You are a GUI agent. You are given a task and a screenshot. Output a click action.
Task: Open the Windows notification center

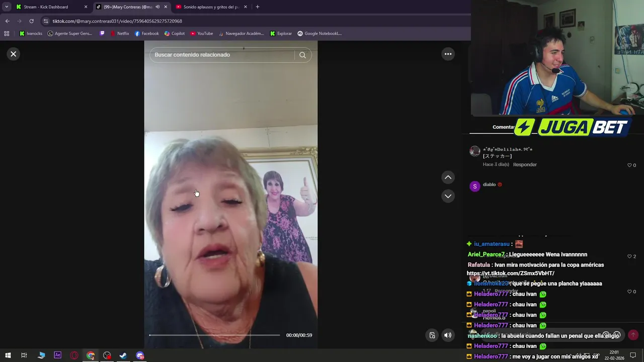point(633,355)
